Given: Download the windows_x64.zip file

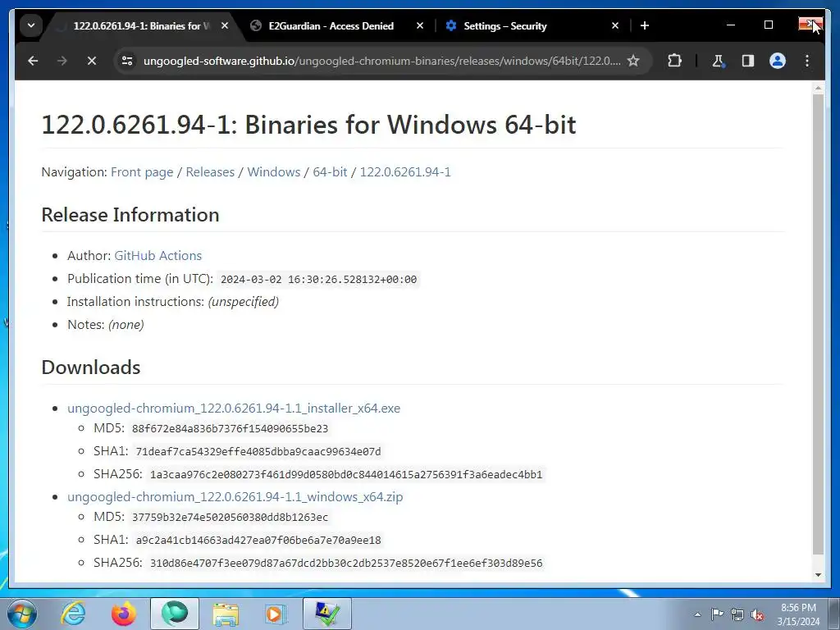Looking at the screenshot, I should [235, 497].
